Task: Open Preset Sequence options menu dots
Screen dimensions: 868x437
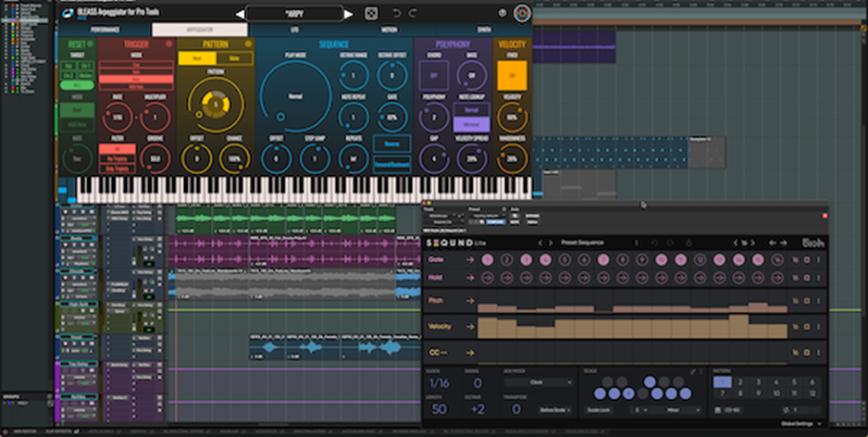Action: 636,243
